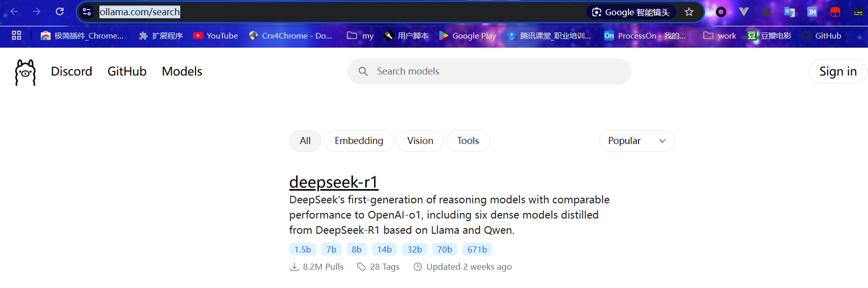Click the 8b size tag
This screenshot has height=288, width=868.
coord(357,249)
